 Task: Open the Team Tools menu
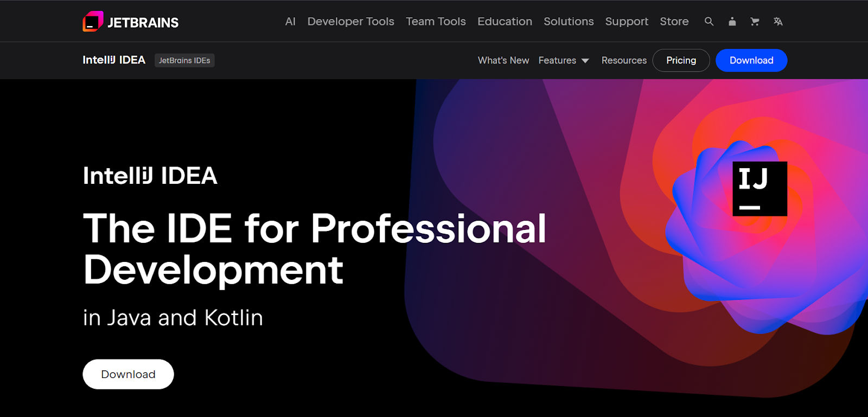click(436, 22)
